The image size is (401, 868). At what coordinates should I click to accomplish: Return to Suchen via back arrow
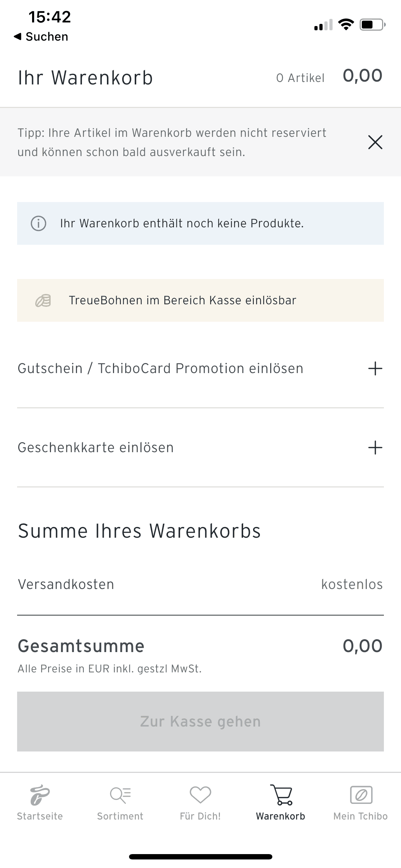(41, 37)
